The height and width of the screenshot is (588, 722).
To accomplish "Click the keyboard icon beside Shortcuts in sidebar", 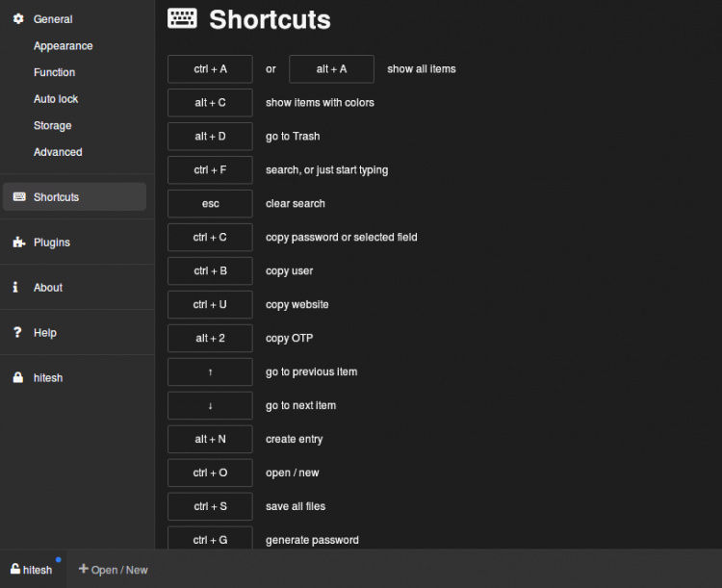I will tap(18, 197).
